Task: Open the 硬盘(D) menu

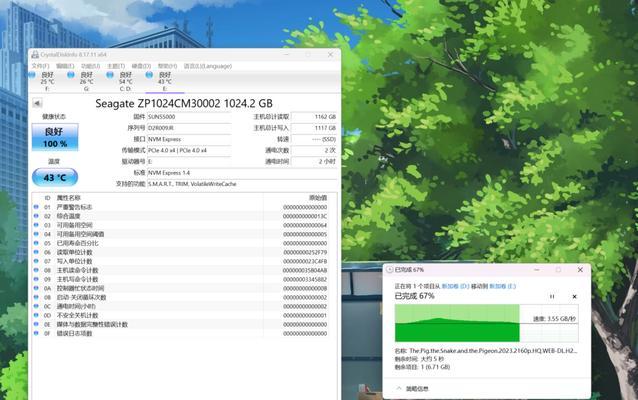Action: [141, 66]
